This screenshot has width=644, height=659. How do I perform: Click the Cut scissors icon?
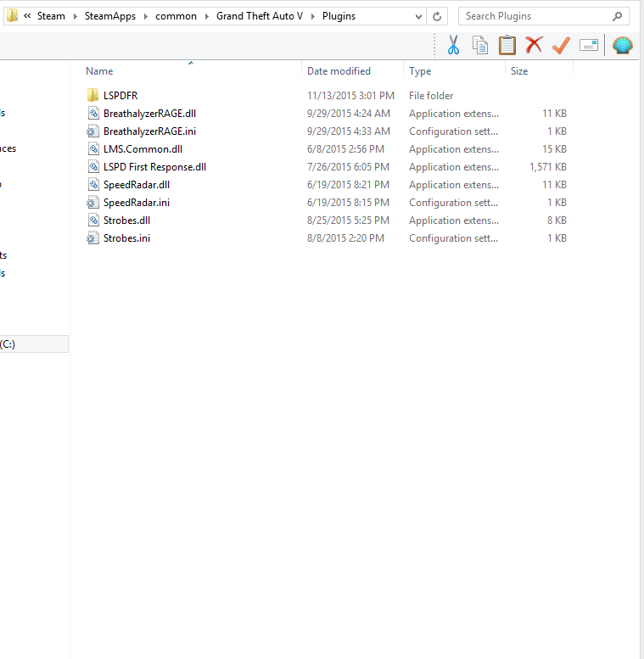pos(453,45)
